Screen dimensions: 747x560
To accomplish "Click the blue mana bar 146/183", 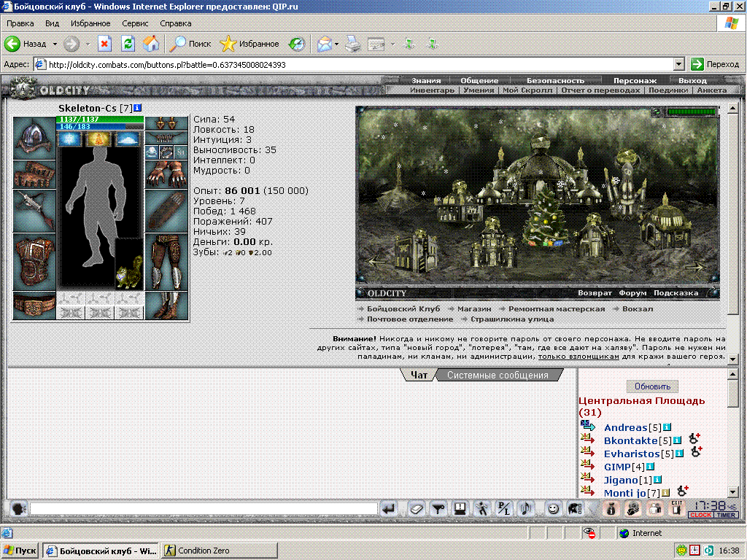I will coord(100,127).
